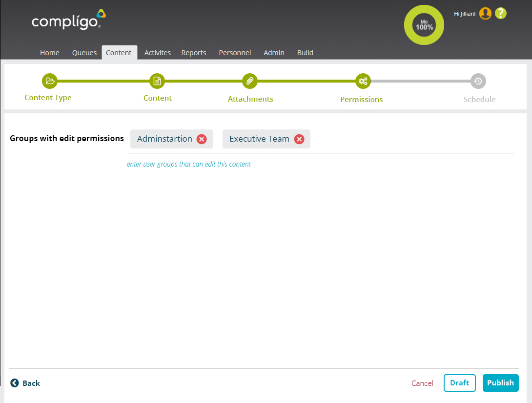
Task: Select the Admin tab
Action: pyautogui.click(x=274, y=53)
